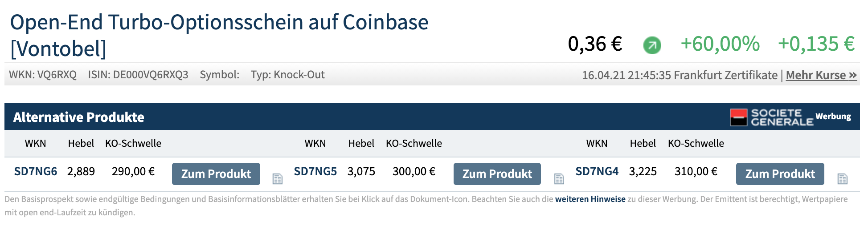Screen dimensions: 868x234
Task: Select WKN SD7NG6 link
Action: coord(36,171)
